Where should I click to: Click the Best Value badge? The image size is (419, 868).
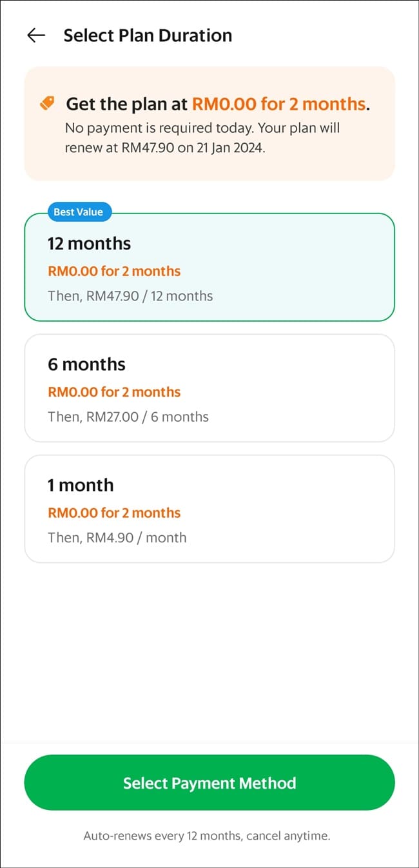tap(79, 212)
